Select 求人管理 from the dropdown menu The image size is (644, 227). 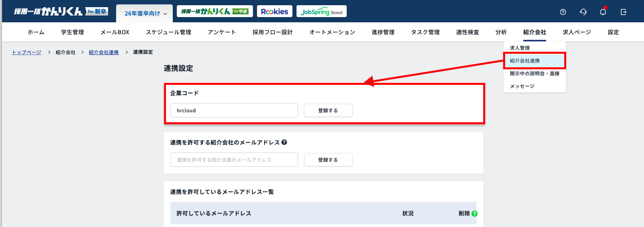point(520,48)
